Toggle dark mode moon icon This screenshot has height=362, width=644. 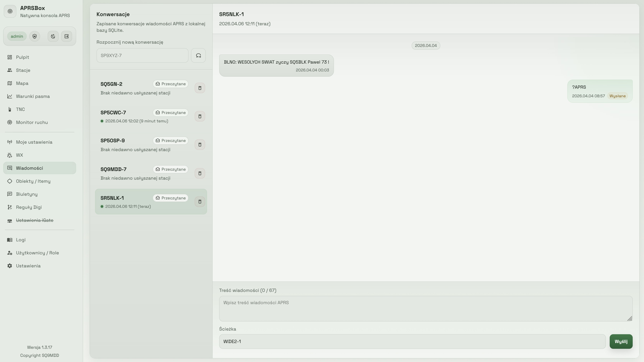[53, 36]
